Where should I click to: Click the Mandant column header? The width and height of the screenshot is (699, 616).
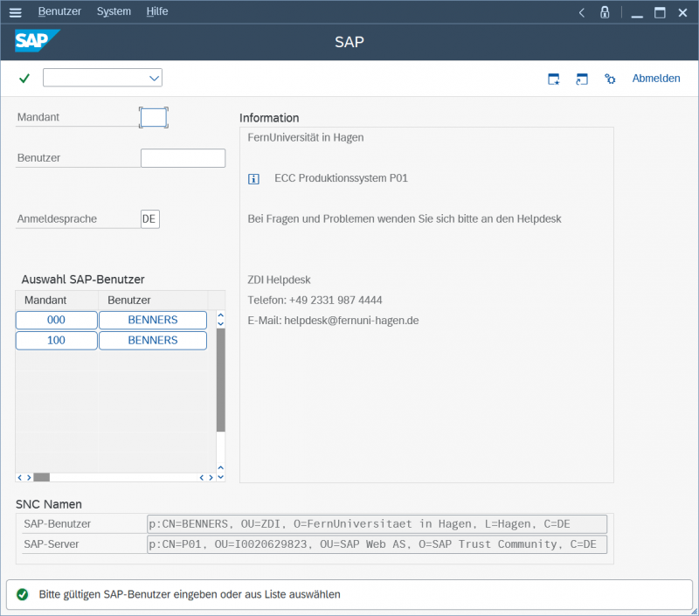tap(57, 300)
